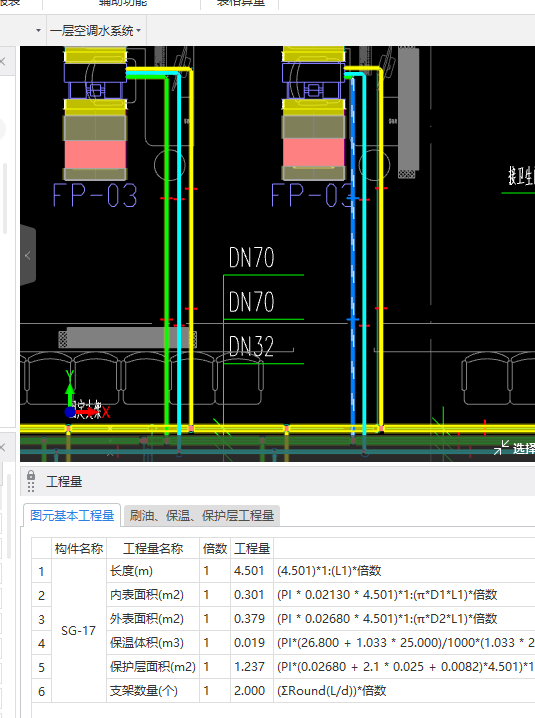535x718 pixels.
Task: Click the 选择 shrink icon on the canvas
Action: 501,447
